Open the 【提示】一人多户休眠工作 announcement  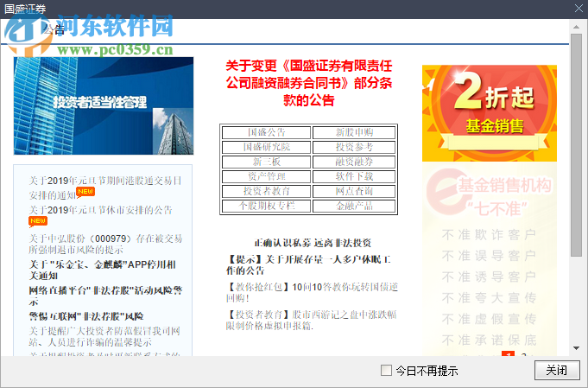tap(308, 264)
